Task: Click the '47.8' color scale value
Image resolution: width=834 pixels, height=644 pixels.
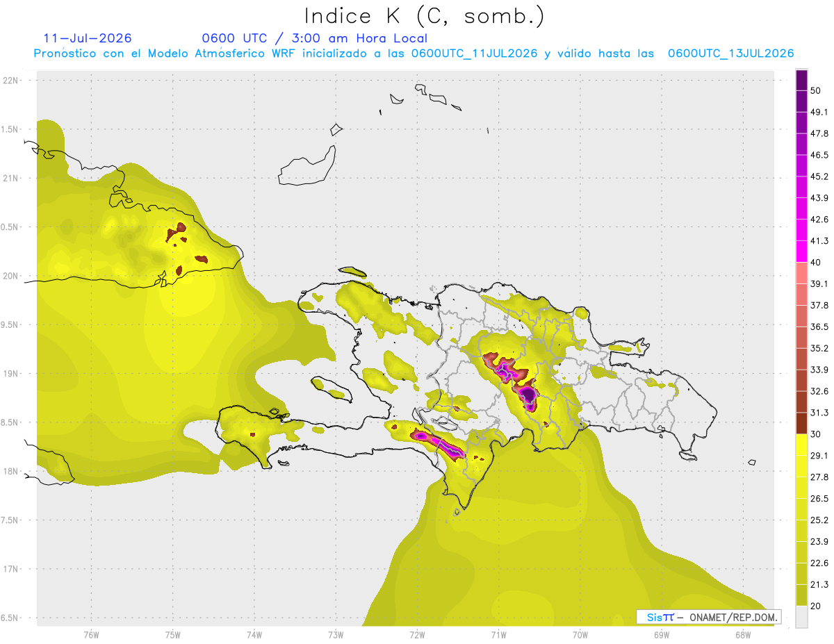Action: [819, 133]
